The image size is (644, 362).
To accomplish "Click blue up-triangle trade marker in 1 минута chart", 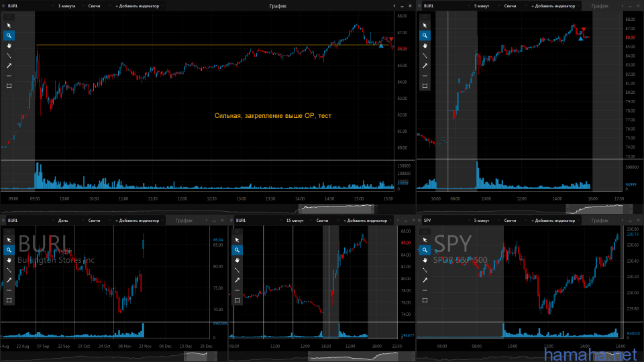I will click(x=381, y=46).
